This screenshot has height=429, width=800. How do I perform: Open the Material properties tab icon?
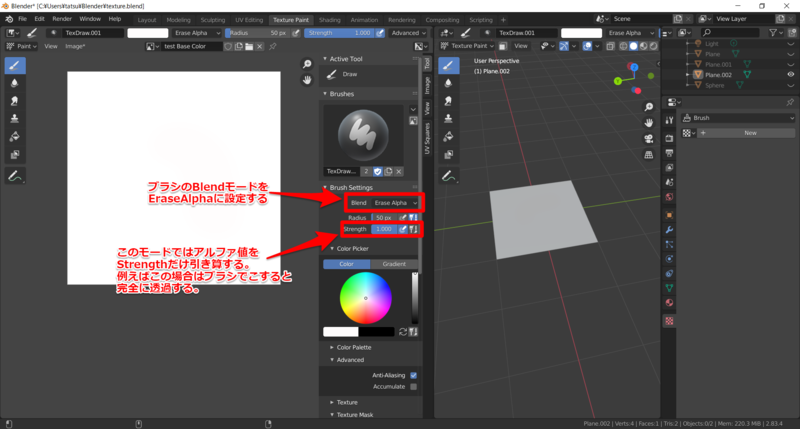tap(669, 302)
